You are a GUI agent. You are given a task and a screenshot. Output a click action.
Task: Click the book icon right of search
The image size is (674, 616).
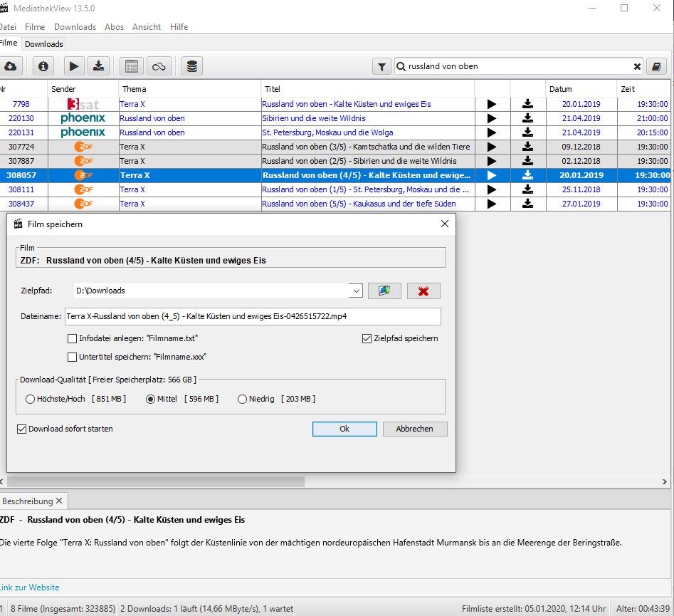[x=656, y=66]
